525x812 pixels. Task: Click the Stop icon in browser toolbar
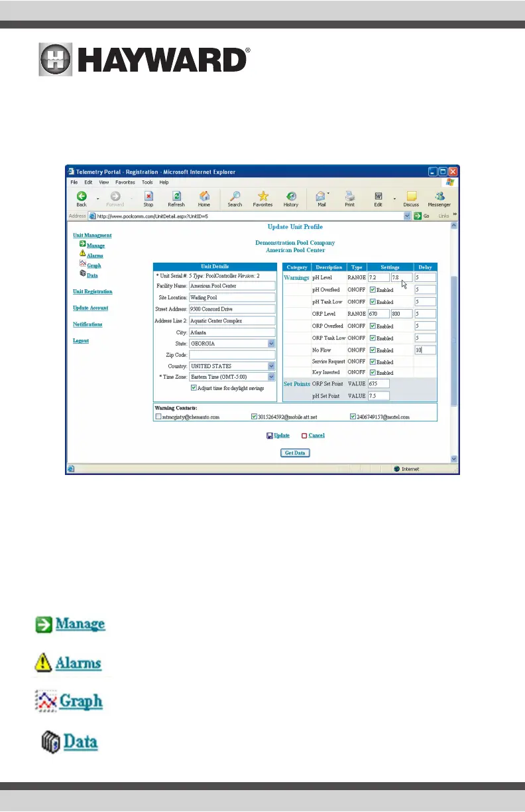coord(148,196)
